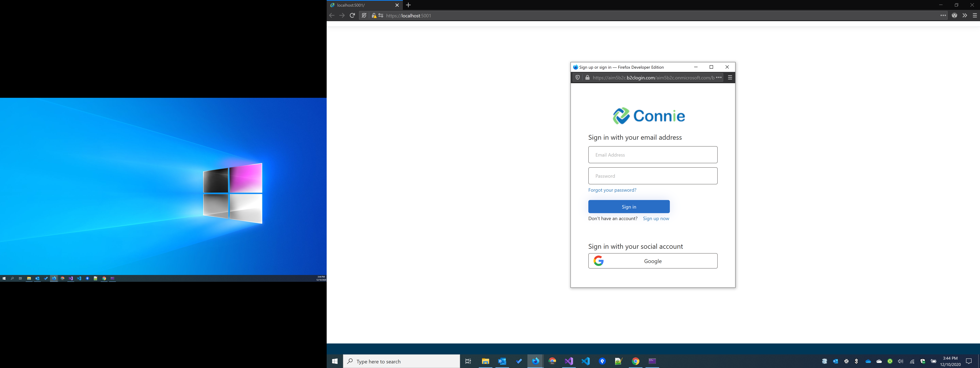Screen dimensions: 980x368
Task: Toggle Enhanced Tracking Protection shield in the popup window
Action: click(577, 77)
